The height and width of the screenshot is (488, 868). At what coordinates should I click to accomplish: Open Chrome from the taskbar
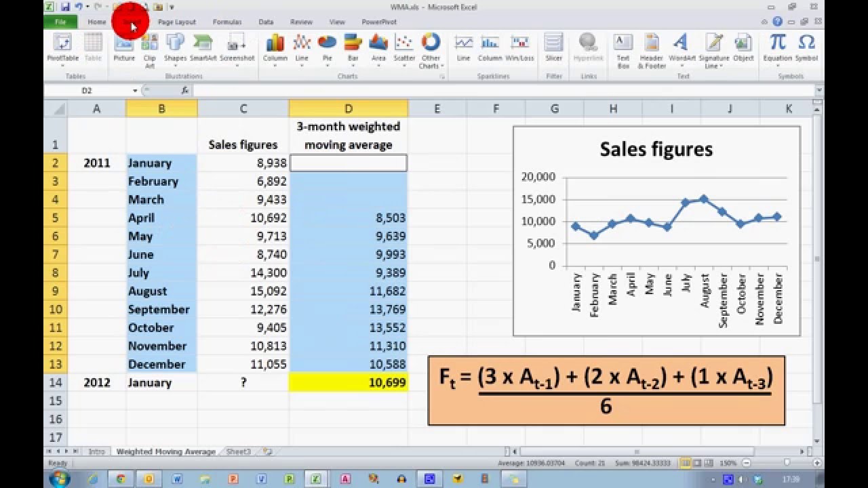coord(121,479)
